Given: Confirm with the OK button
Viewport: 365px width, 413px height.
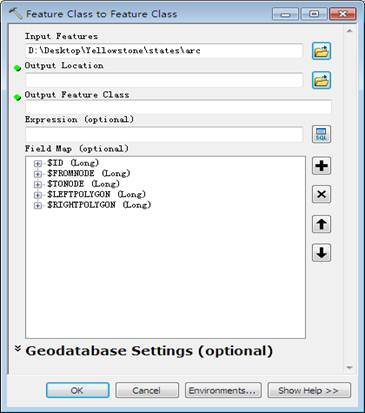Looking at the screenshot, I should click(77, 390).
